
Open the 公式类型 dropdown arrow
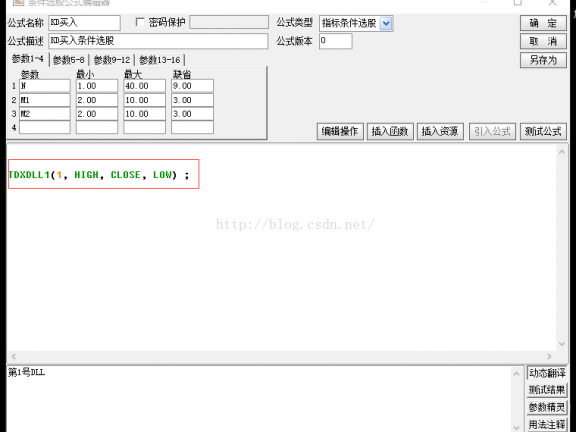point(385,24)
